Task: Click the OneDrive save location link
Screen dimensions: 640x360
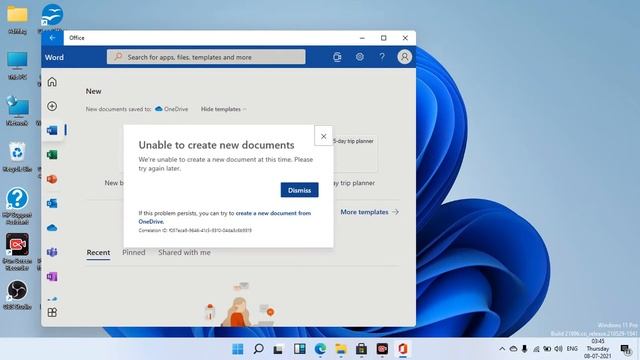Action: pyautogui.click(x=172, y=109)
